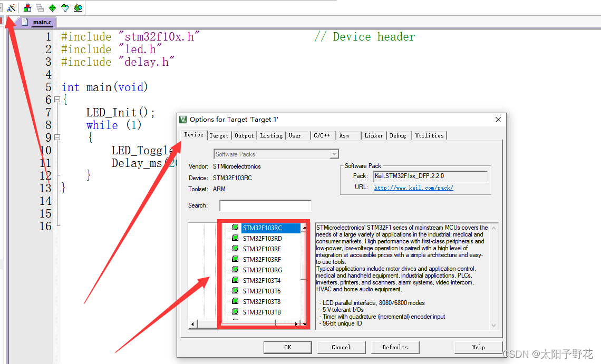Click the chip icon beside STM32F103RF

click(x=235, y=259)
